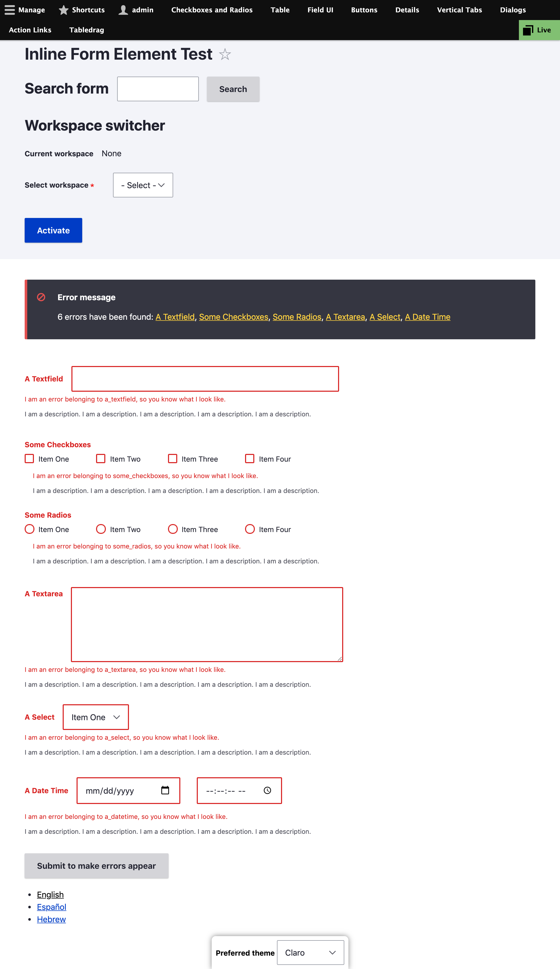Click the Live environment indicator icon
560x969 pixels.
(x=528, y=30)
